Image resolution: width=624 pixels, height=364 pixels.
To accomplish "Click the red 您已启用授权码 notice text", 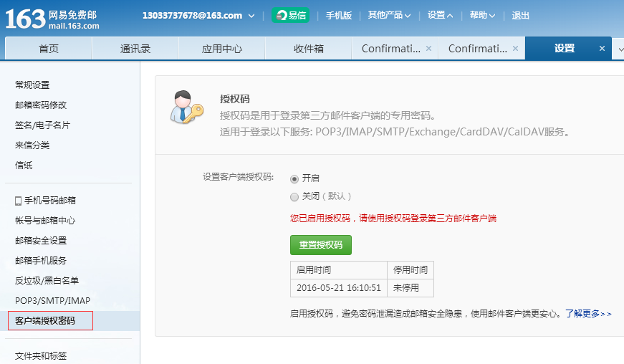I will pos(393,218).
